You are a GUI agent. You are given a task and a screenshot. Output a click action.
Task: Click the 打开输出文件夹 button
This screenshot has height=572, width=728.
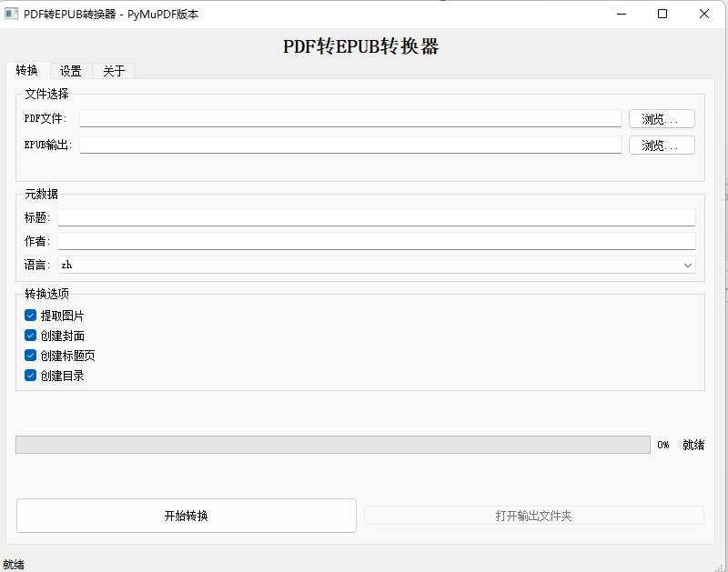coord(534,515)
